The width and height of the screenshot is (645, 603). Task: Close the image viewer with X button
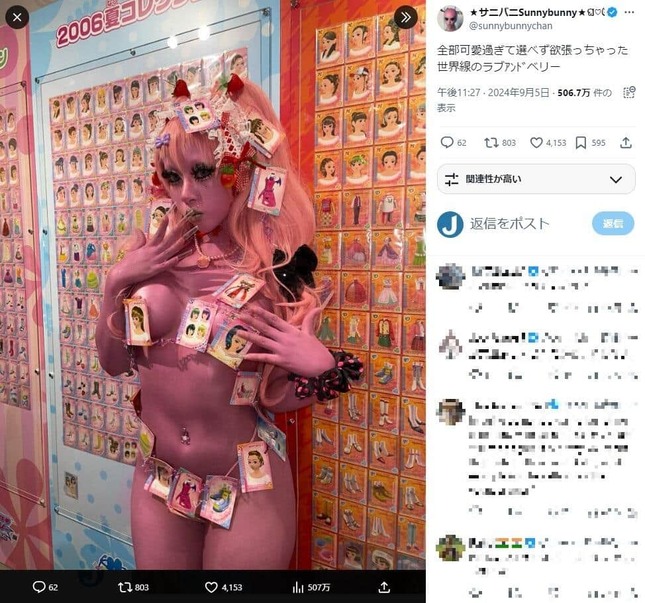(x=17, y=17)
